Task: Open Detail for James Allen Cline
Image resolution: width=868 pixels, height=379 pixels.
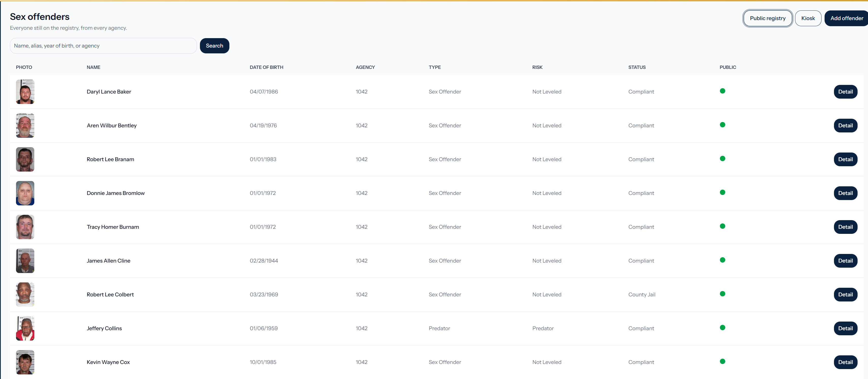Action: pyautogui.click(x=845, y=261)
